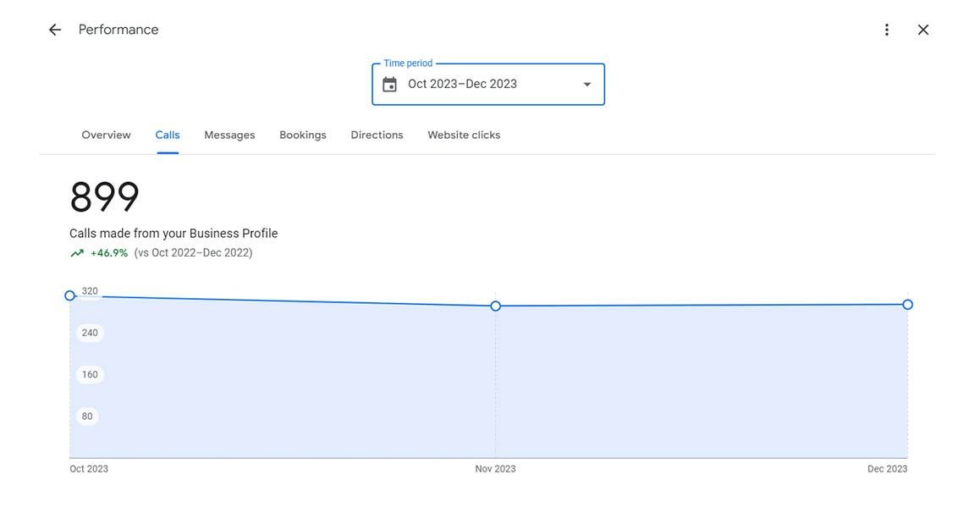Click the Dec 2023 data point on chart
Screen dimensions: 980x508
pyautogui.click(x=907, y=304)
